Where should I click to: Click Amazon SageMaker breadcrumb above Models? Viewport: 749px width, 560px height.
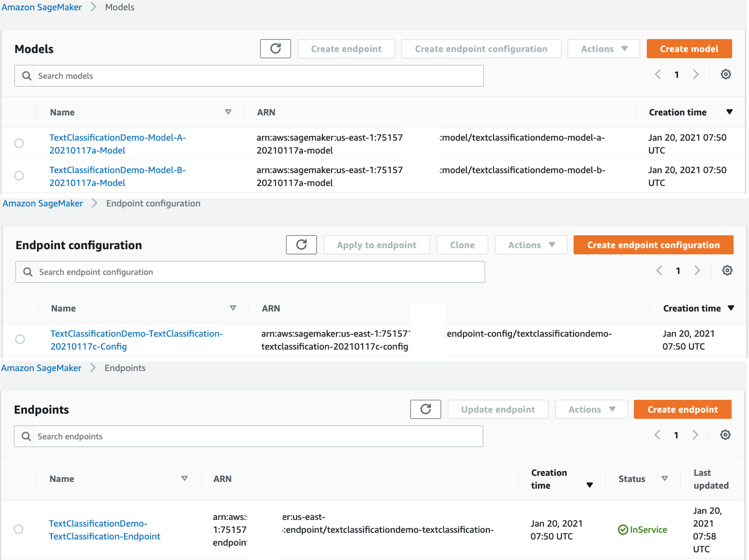pos(42,7)
